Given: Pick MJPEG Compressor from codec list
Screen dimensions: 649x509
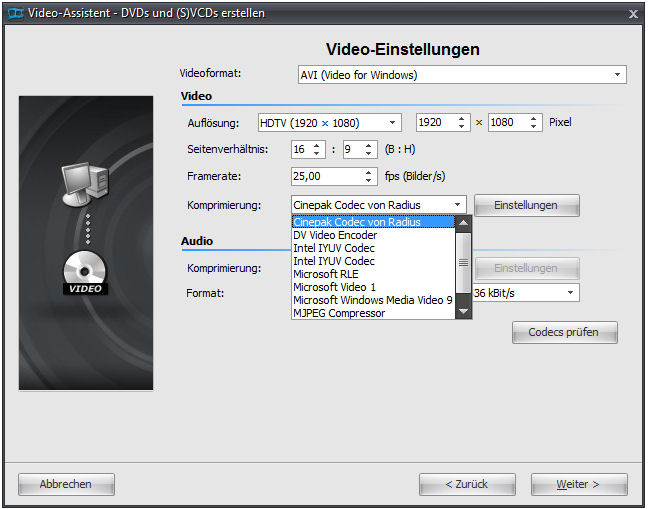Looking at the screenshot, I should (x=339, y=313).
